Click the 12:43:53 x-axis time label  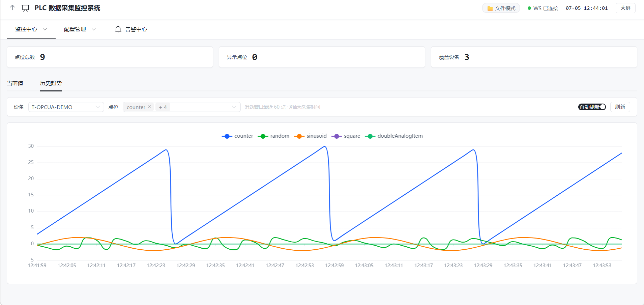pyautogui.click(x=602, y=266)
